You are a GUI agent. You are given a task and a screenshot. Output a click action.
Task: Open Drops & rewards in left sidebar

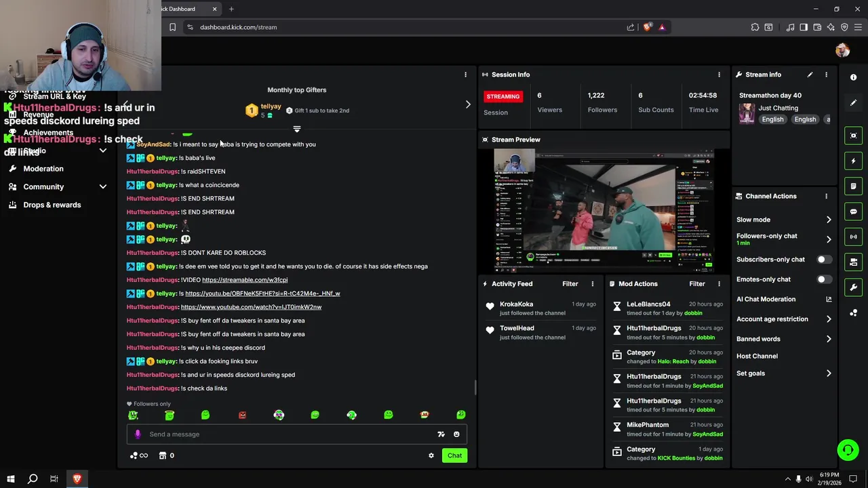point(52,205)
